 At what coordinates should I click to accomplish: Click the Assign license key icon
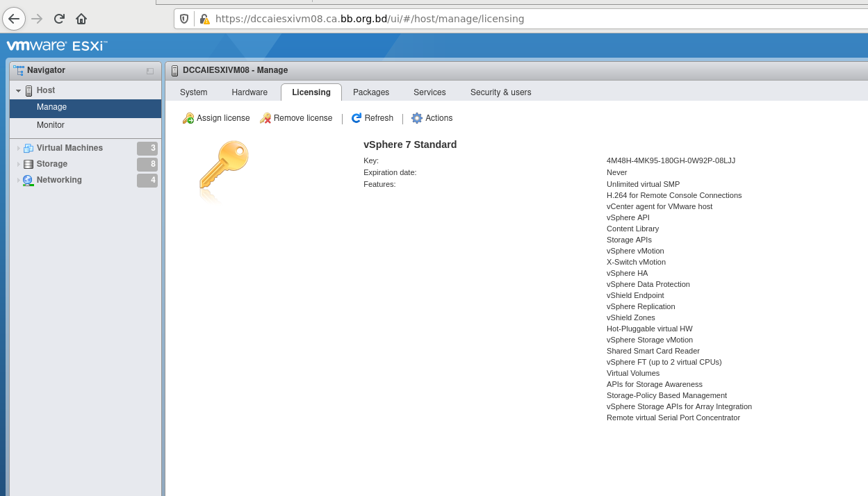point(188,118)
